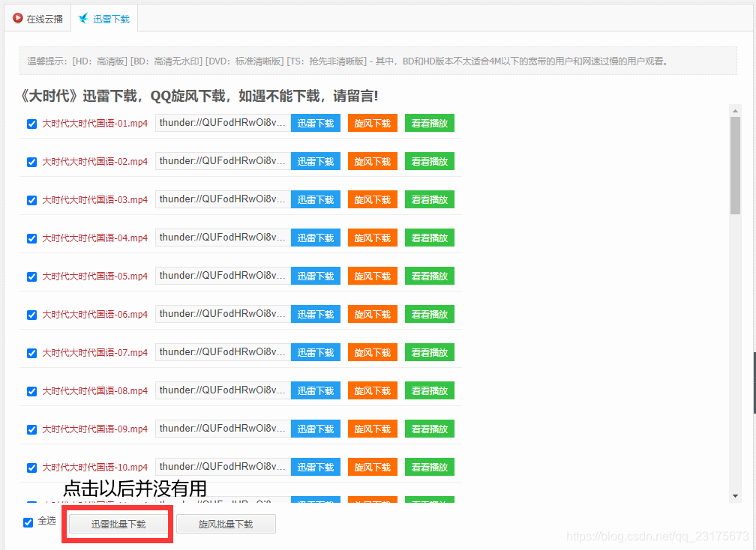Click 旋风下载 for episode 07

373,352
